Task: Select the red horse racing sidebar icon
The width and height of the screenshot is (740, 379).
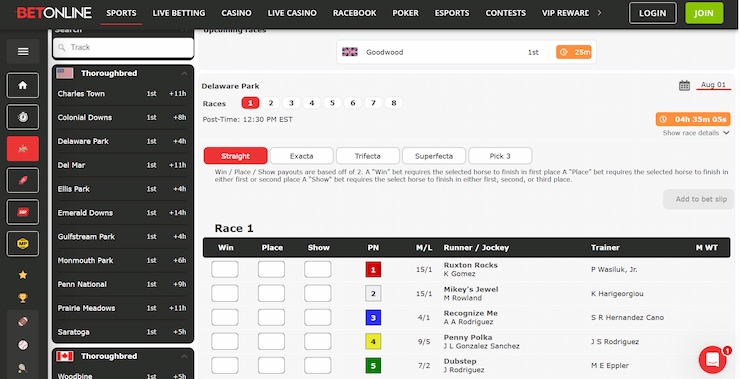Action: click(x=23, y=149)
